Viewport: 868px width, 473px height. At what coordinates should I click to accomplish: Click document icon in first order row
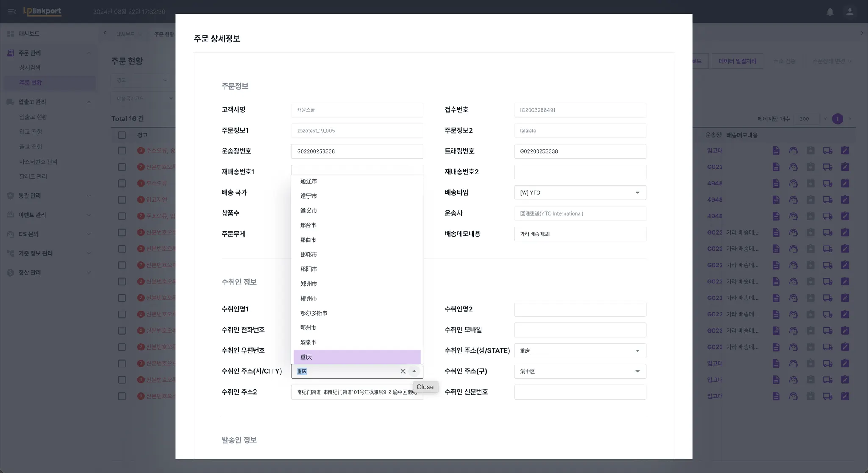pos(776,151)
